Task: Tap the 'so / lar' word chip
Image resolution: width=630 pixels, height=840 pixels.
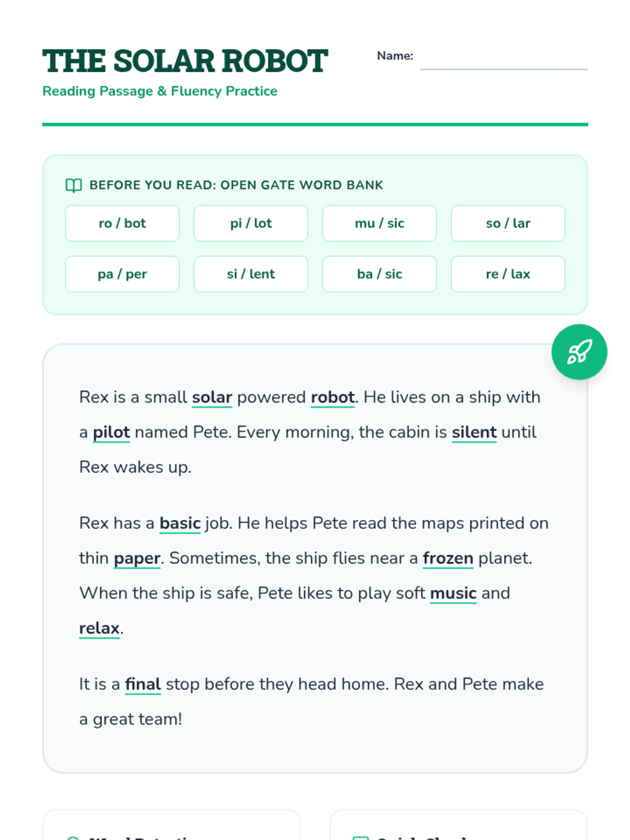Action: (508, 223)
